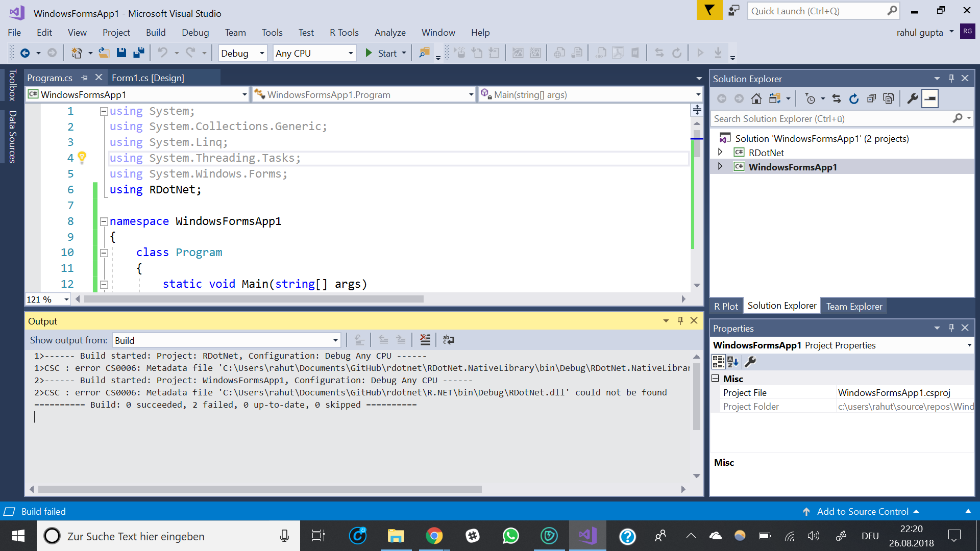Image resolution: width=980 pixels, height=551 pixels.
Task: Expand the RDotNet project node
Action: [x=721, y=152]
